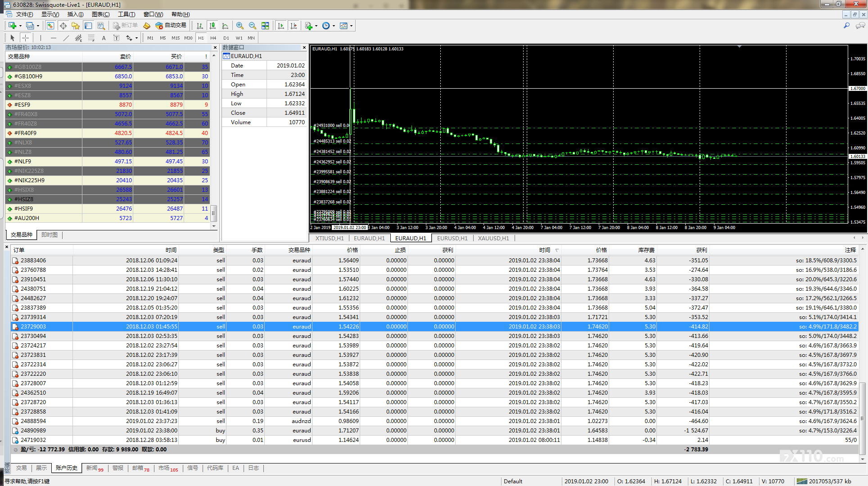The width and height of the screenshot is (868, 486).
Task: Switch timeframe to M15
Action: (x=176, y=38)
